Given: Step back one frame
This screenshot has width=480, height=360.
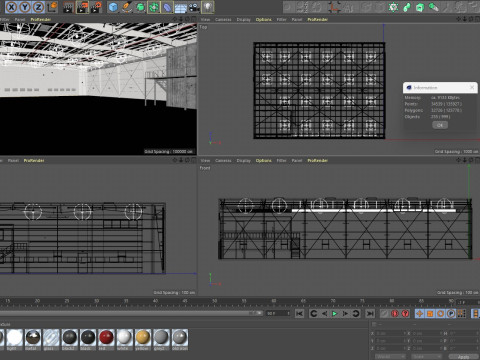Looking at the screenshot, I should (324, 314).
